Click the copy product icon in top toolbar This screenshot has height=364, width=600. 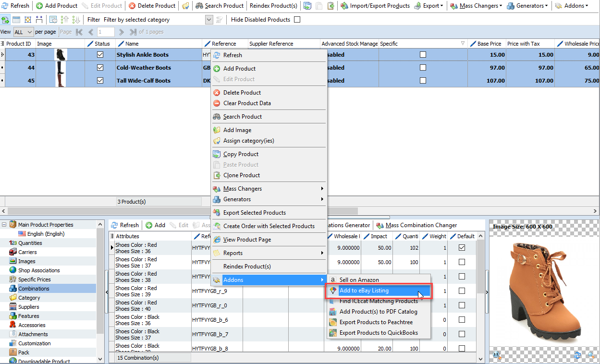point(307,6)
